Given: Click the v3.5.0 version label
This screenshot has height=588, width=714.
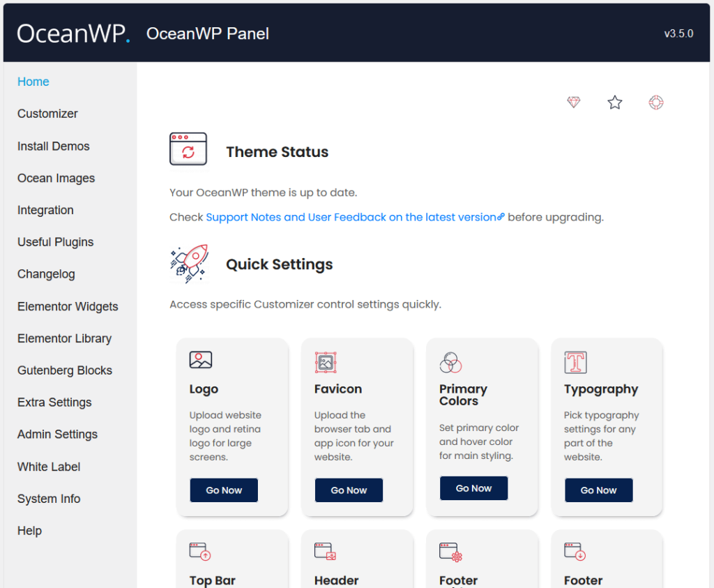Looking at the screenshot, I should click(678, 33).
